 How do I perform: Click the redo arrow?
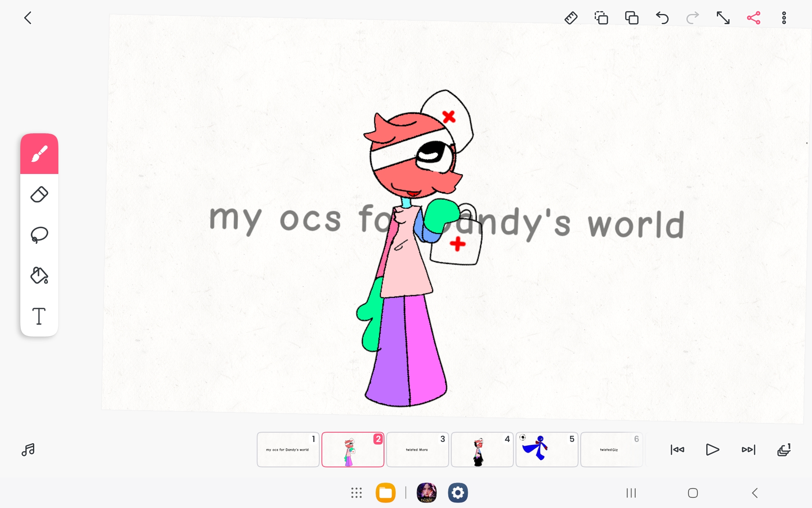(692, 18)
